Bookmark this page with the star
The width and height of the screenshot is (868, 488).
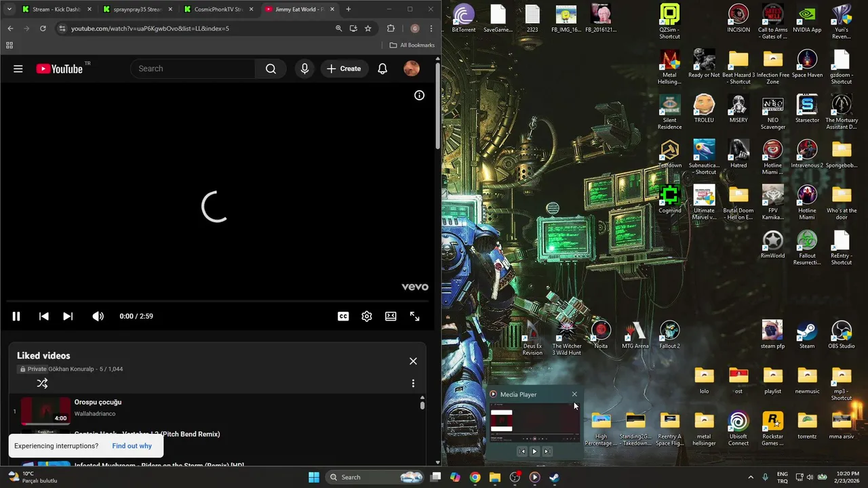tap(368, 28)
